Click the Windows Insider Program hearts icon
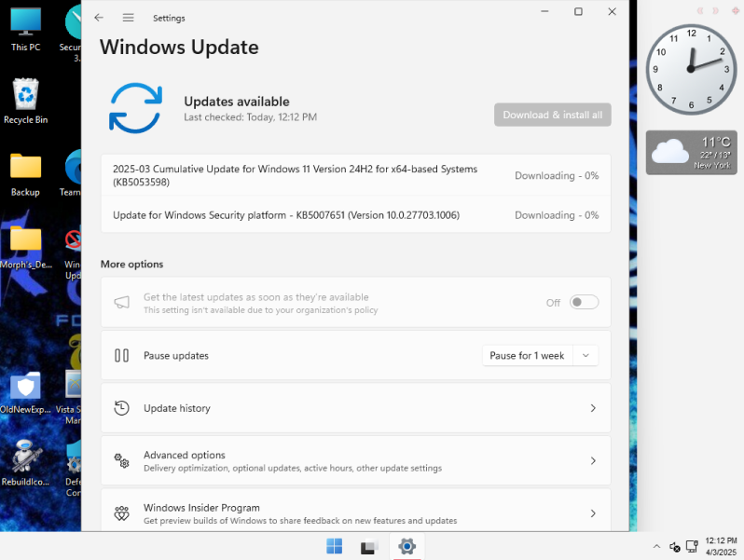Screen dimensions: 744x560 pyautogui.click(x=121, y=513)
